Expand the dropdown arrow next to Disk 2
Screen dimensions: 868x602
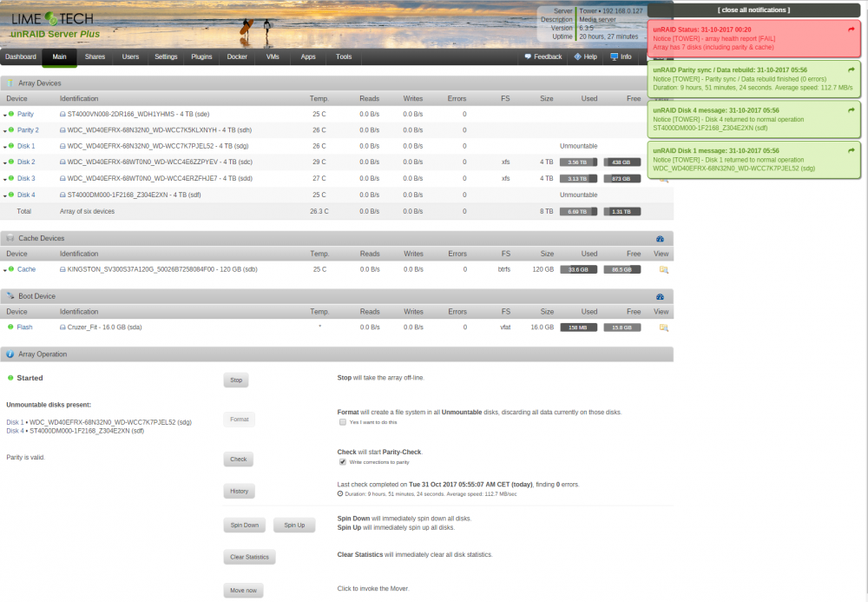pos(5,163)
